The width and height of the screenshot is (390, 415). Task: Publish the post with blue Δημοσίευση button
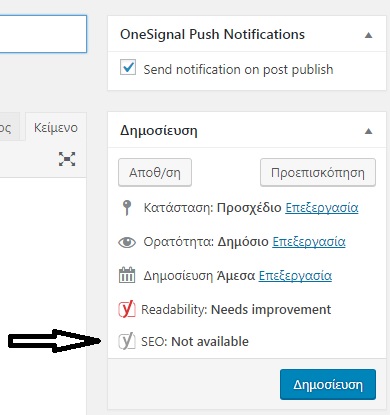point(328,384)
